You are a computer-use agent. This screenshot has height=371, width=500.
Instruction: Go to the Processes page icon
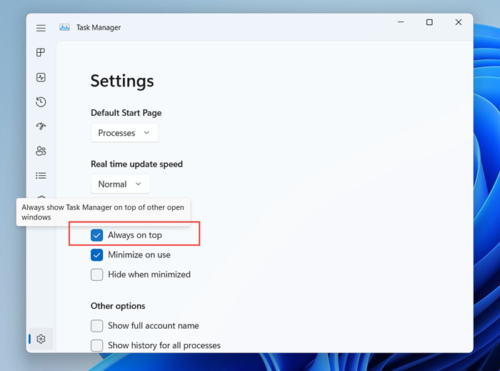(x=41, y=52)
